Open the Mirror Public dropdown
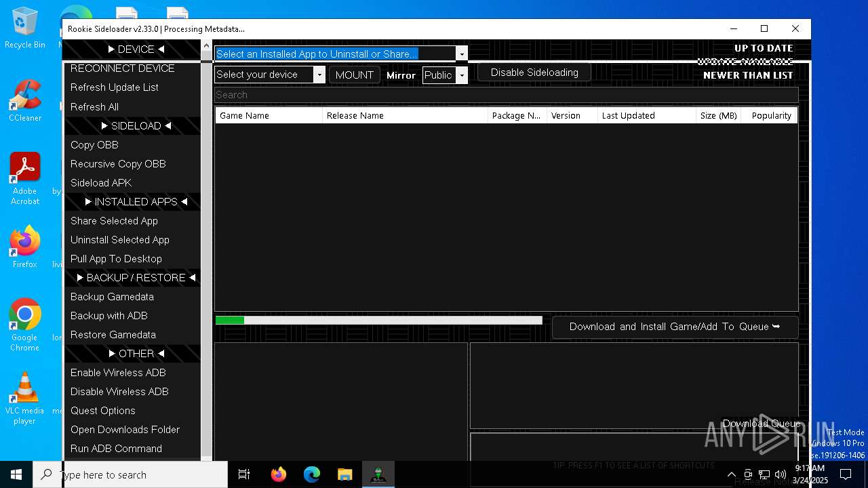868x488 pixels. [462, 75]
